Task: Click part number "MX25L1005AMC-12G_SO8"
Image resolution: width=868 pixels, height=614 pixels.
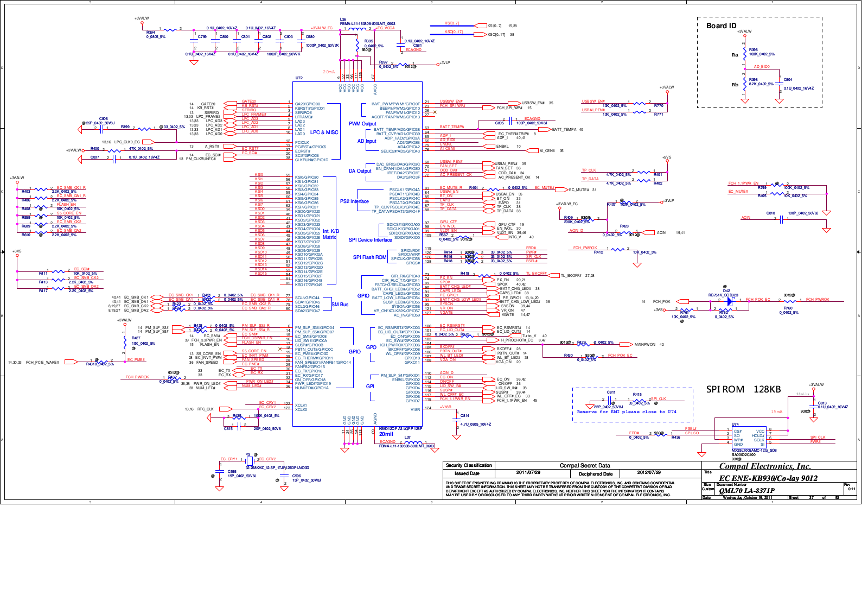Action: [754, 450]
